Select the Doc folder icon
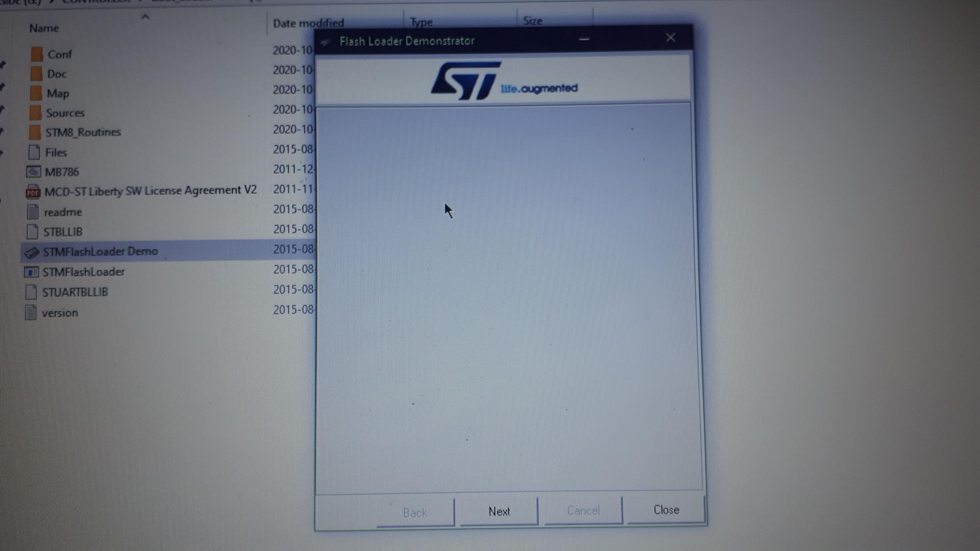 coord(36,74)
